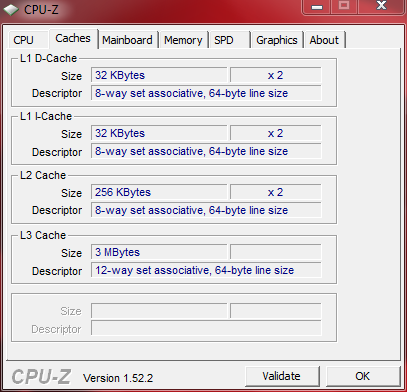Click the L2 Cache group label
The width and height of the screenshot is (407, 392).
43,175
